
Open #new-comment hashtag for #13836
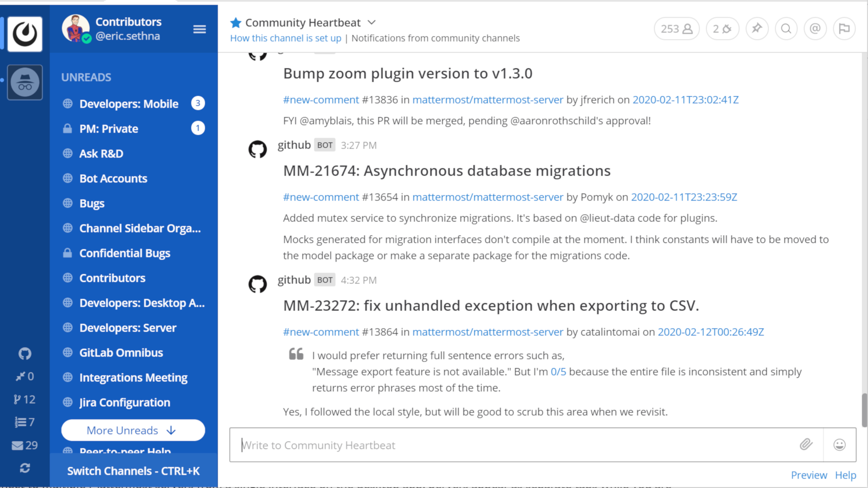pyautogui.click(x=321, y=100)
